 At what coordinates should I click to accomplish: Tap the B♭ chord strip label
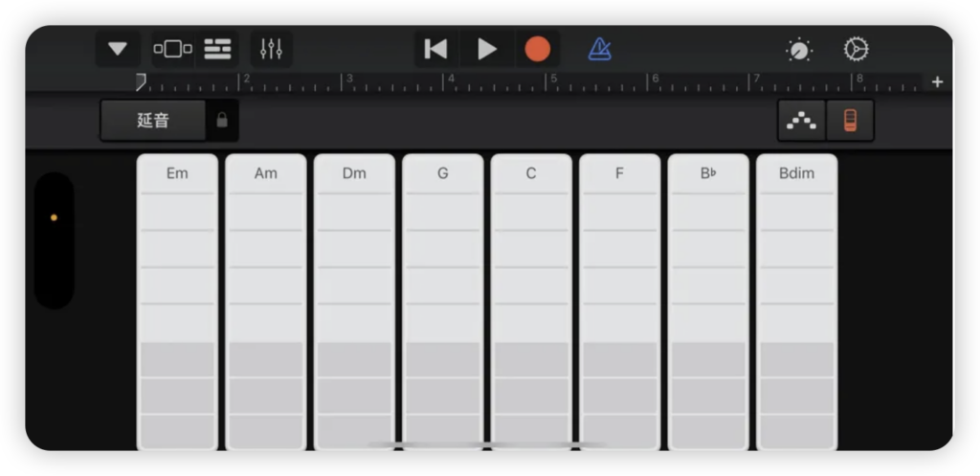pyautogui.click(x=708, y=173)
